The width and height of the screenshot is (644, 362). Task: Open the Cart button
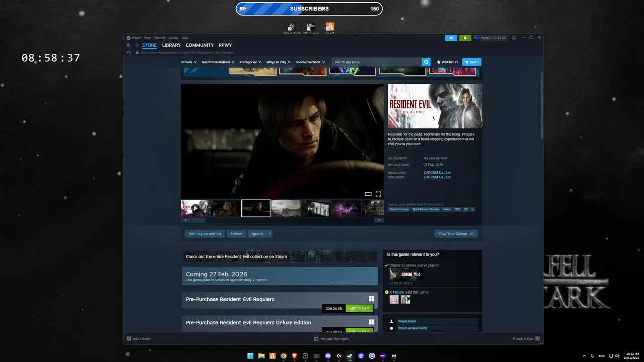[472, 62]
